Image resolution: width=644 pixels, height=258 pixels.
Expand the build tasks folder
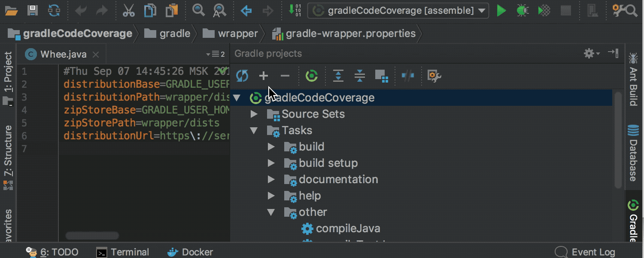click(x=271, y=147)
